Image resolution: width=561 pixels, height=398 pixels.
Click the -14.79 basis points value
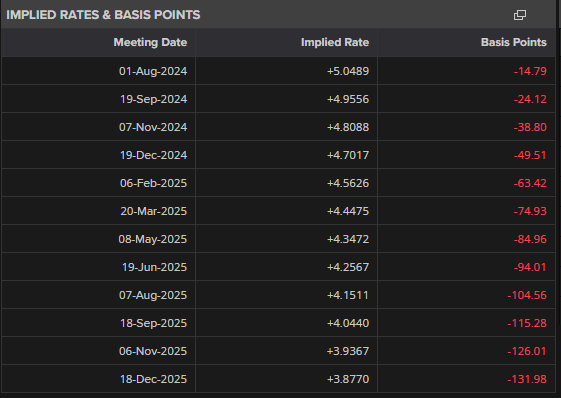pyautogui.click(x=530, y=71)
